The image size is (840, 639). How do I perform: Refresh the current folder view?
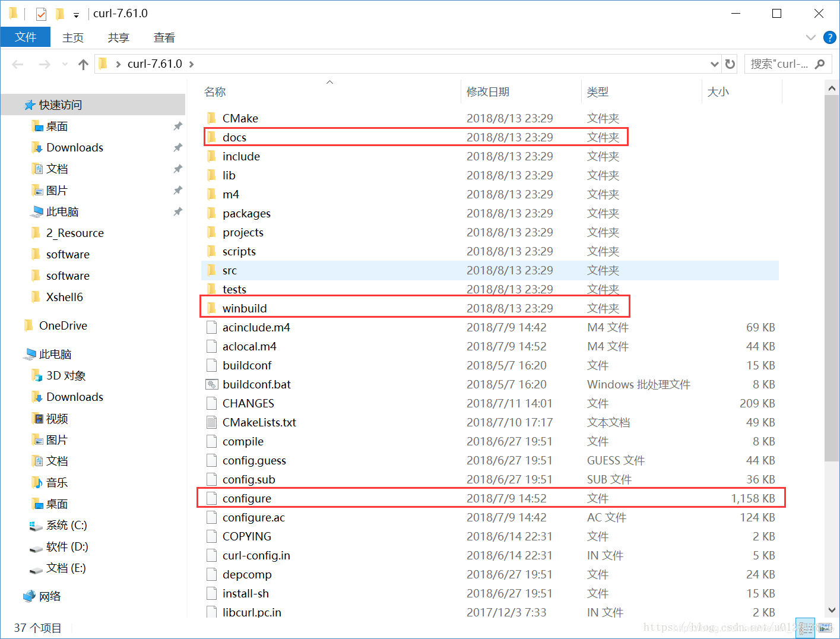tap(730, 64)
